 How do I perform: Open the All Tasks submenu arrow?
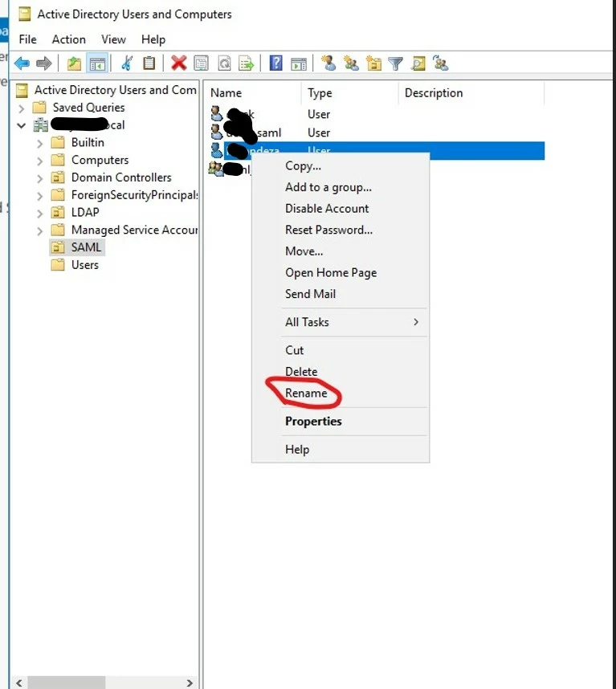point(416,322)
